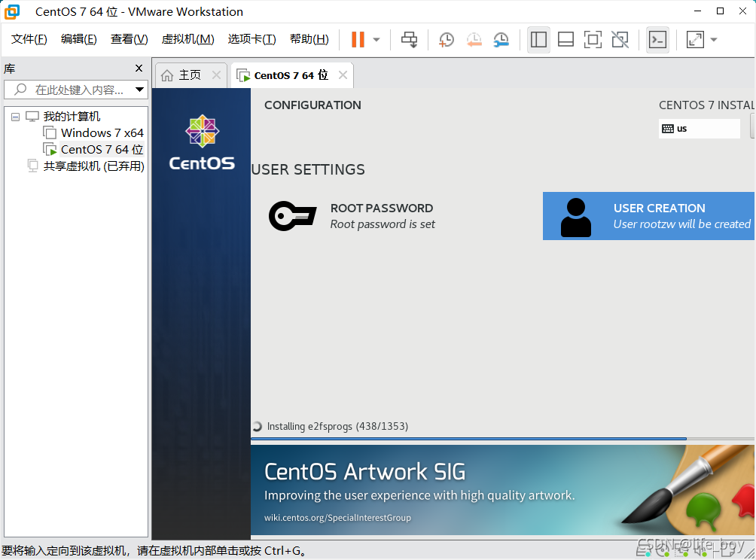Select Windows 7 x64 virtual machine

tap(102, 133)
